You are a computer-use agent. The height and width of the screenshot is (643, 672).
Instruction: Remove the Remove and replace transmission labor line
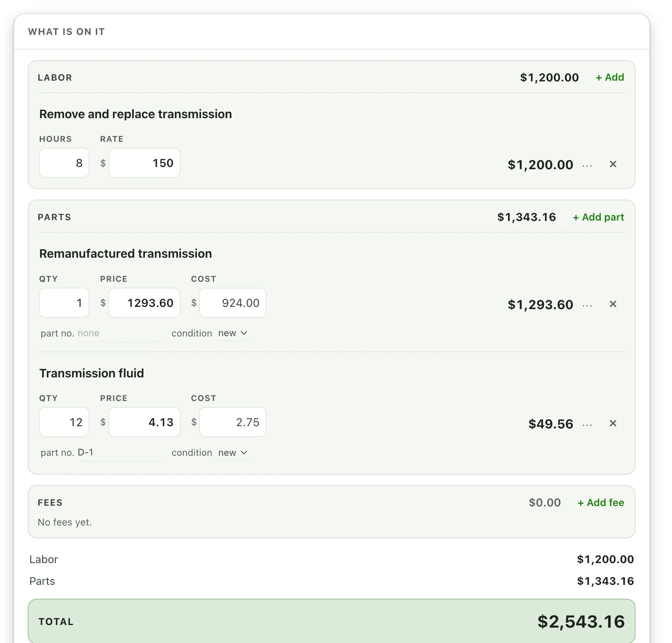[x=613, y=164]
